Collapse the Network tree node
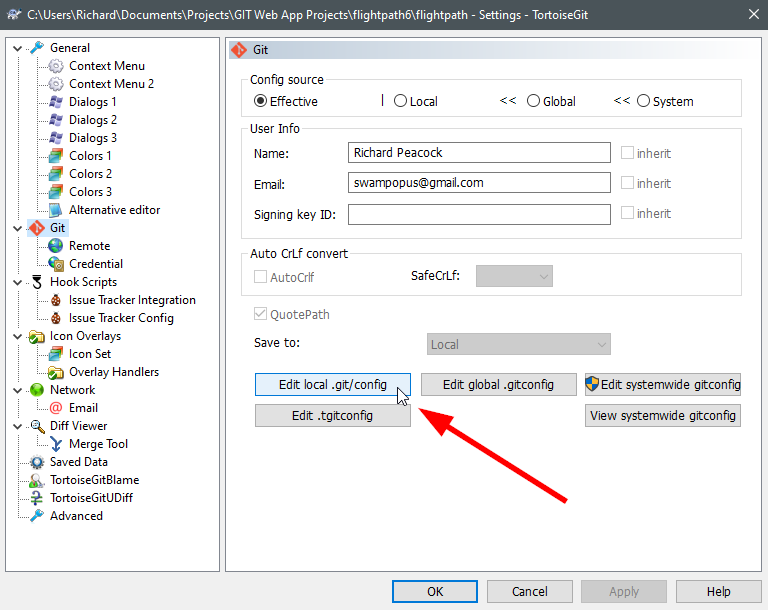Image resolution: width=768 pixels, height=610 pixels. [x=18, y=390]
